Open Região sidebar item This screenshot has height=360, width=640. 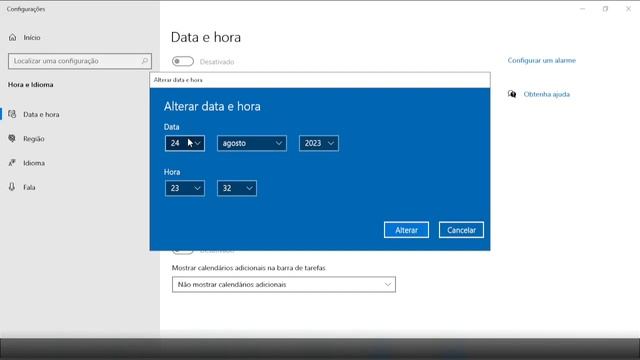80,139
